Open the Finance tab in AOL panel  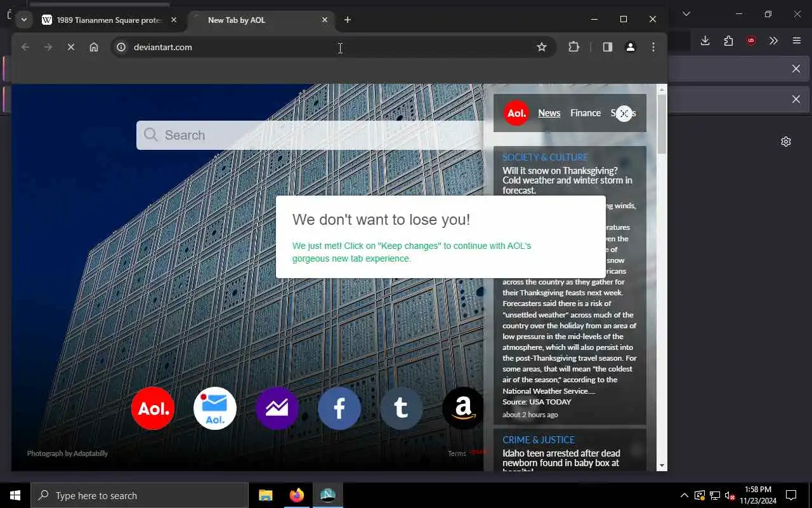click(586, 113)
